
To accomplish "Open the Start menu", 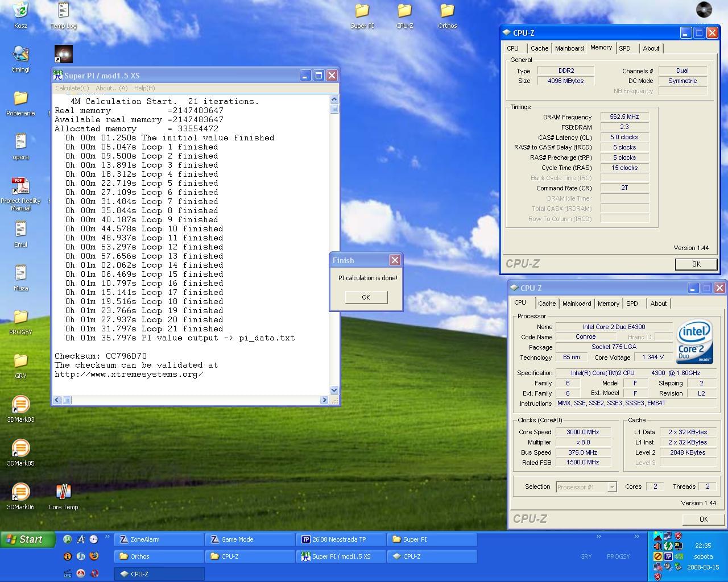I will 28,539.
